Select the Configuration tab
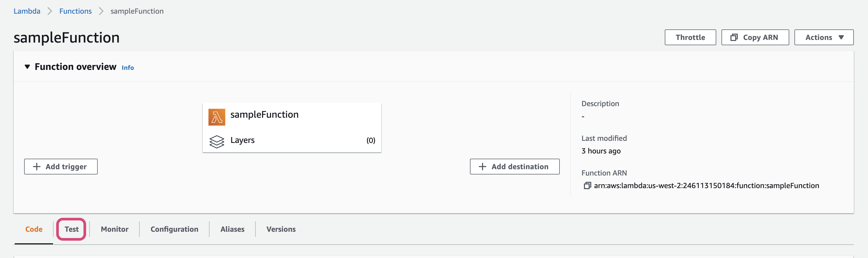The image size is (868, 258). pos(174,229)
